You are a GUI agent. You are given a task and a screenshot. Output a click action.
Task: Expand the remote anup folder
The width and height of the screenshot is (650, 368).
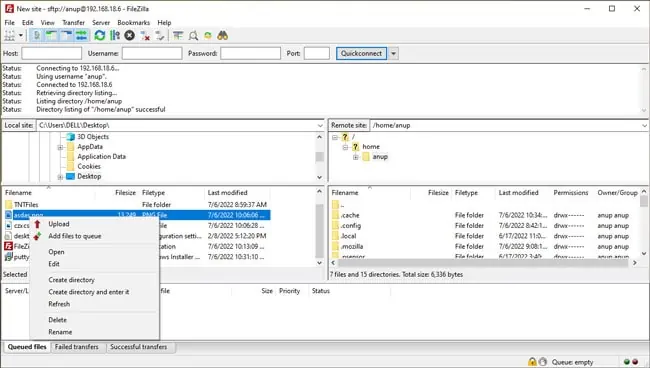[x=355, y=157]
